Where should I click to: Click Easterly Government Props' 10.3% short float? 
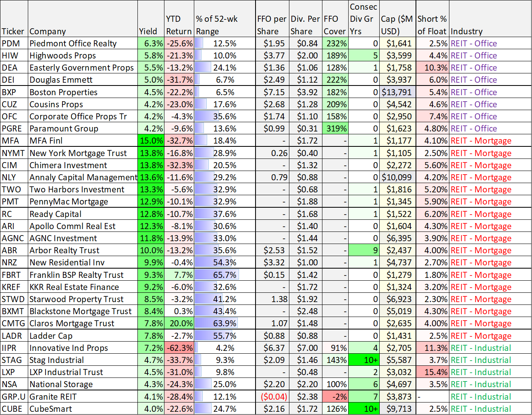432,68
